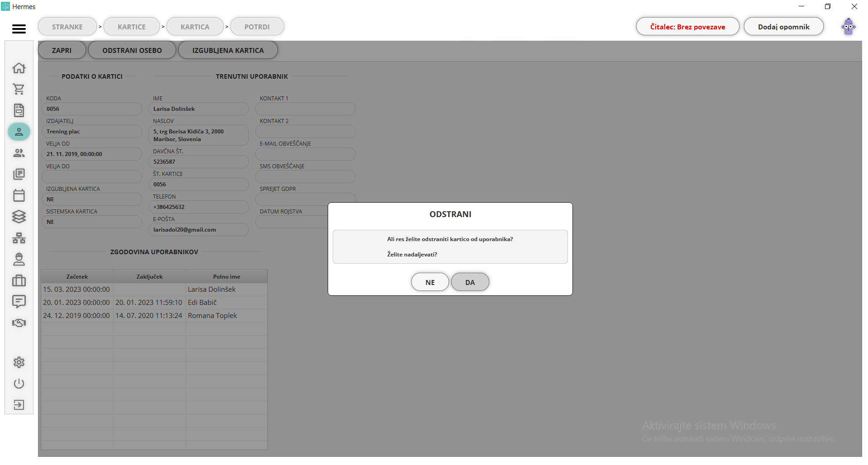Click the VELJA OD date field
This screenshot has width=868, height=465.
click(92, 154)
